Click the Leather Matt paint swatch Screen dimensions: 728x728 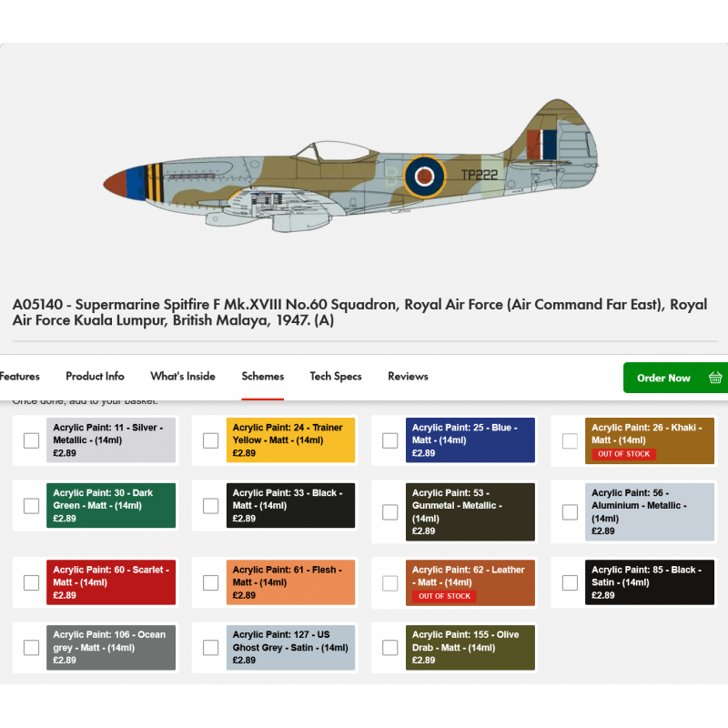pyautogui.click(x=470, y=582)
